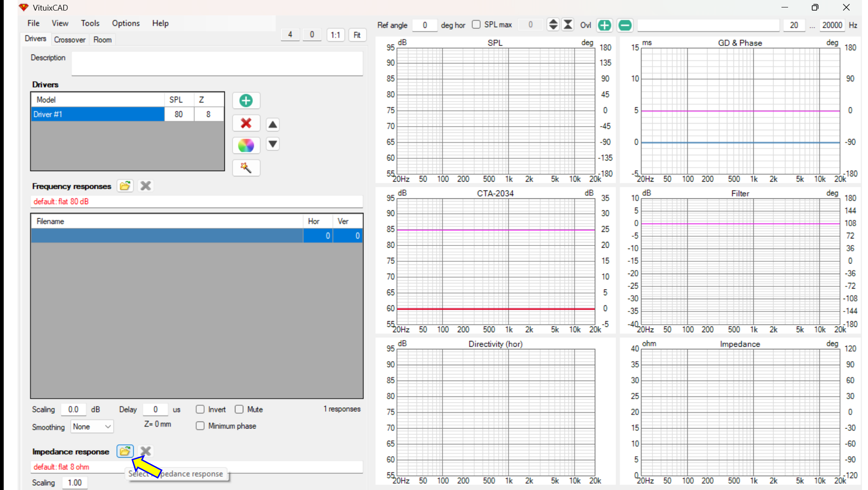Toggle the Invert checkbox

pos(200,410)
